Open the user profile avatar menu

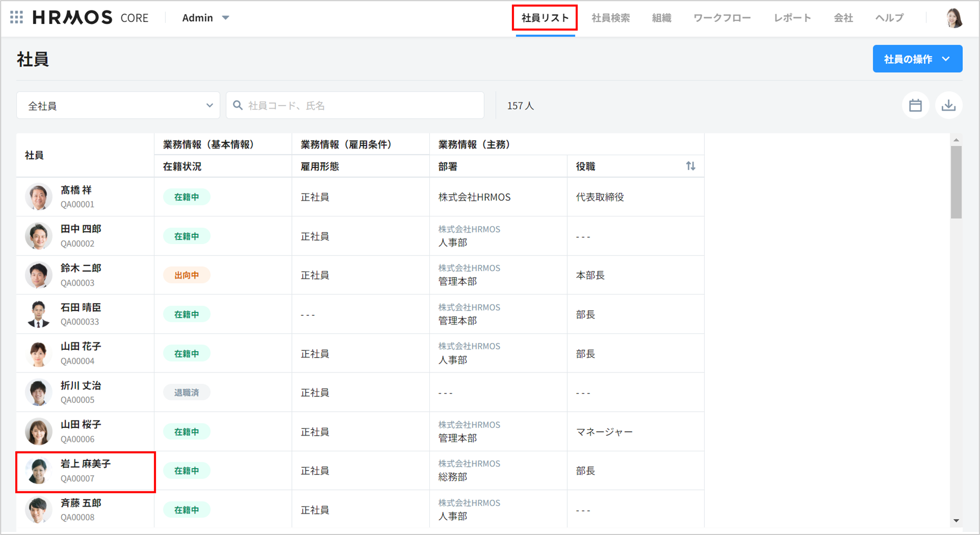[x=953, y=18]
